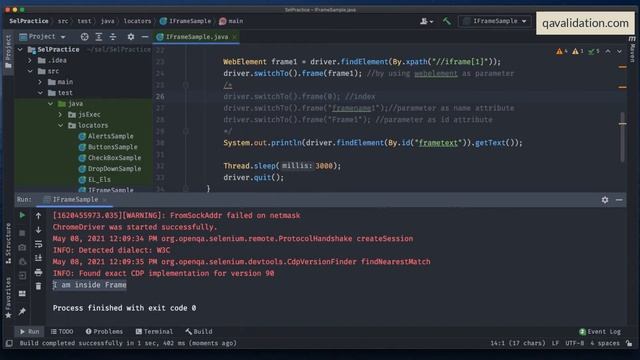Click the editor vertical scrollbar thumb
Screen dimensions: 640x360
pos(622,137)
